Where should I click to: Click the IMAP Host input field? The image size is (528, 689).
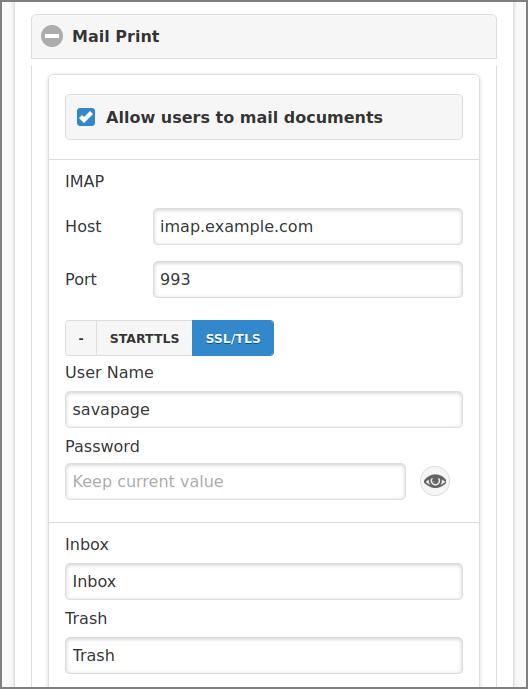307,227
